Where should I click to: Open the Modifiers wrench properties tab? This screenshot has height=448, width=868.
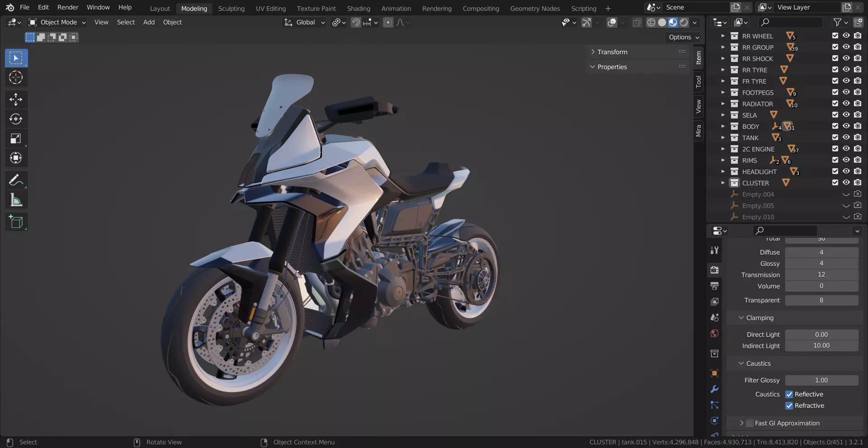(714, 389)
